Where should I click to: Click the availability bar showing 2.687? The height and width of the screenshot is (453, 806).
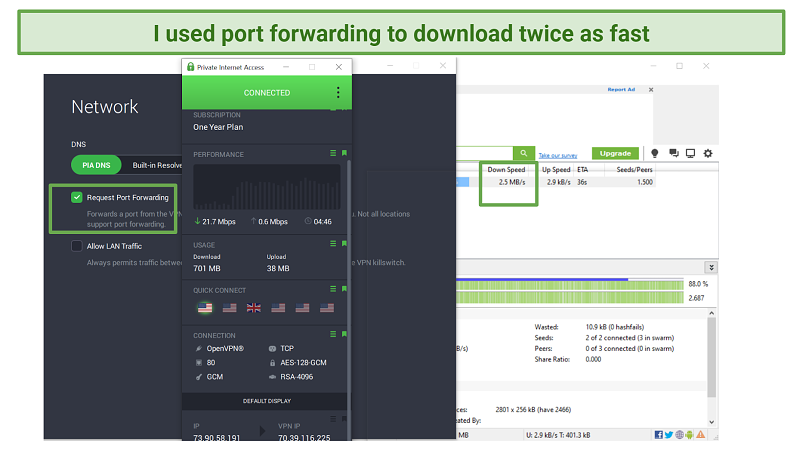coord(570,297)
